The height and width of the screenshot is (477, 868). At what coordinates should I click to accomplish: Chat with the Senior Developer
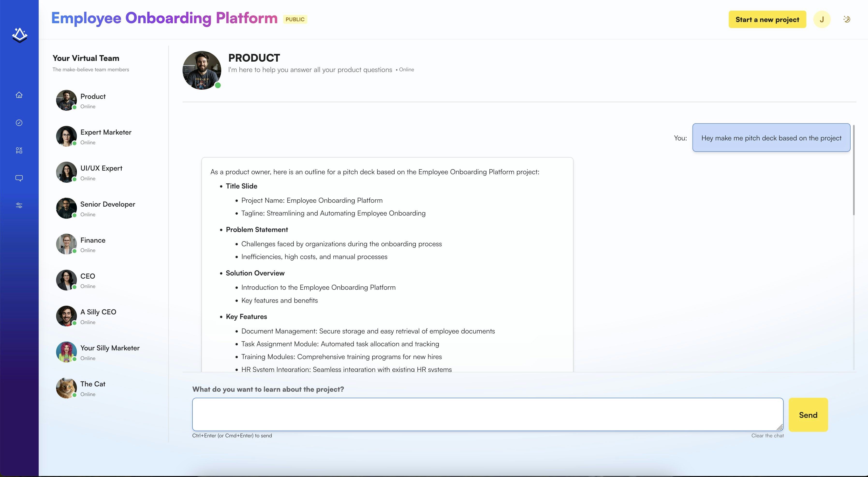107,208
